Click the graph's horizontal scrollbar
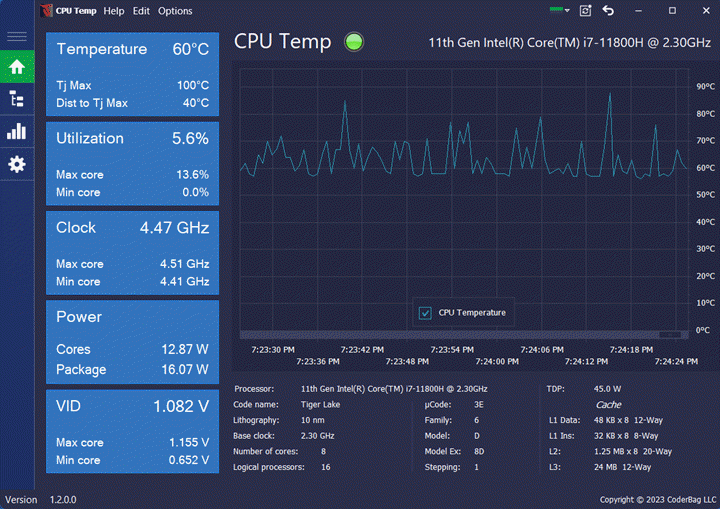 (461, 335)
